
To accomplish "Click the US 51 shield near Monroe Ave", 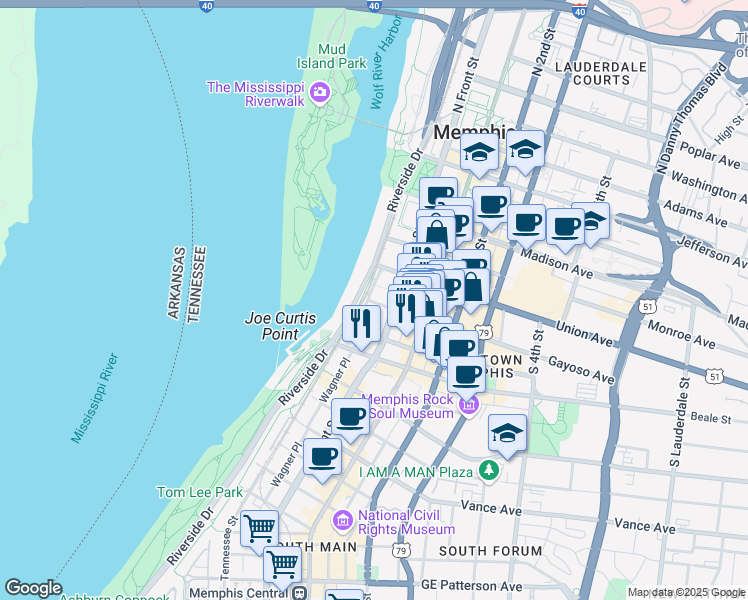I will tap(648, 307).
